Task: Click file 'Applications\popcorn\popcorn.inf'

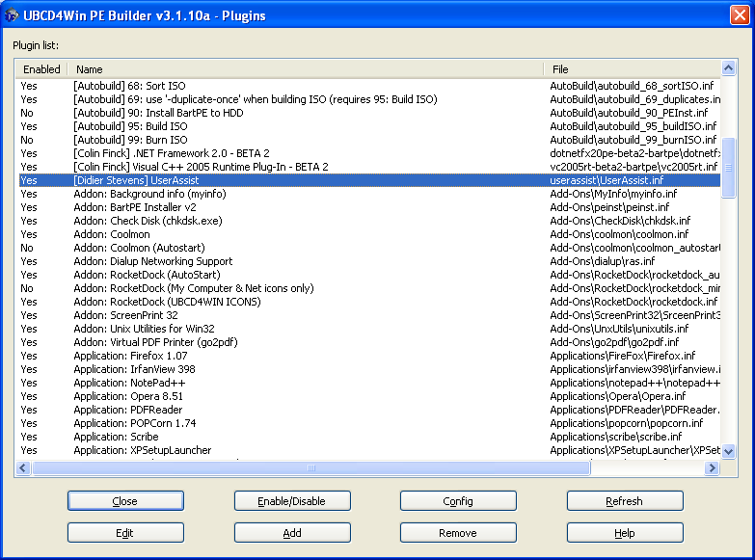Action: point(627,423)
